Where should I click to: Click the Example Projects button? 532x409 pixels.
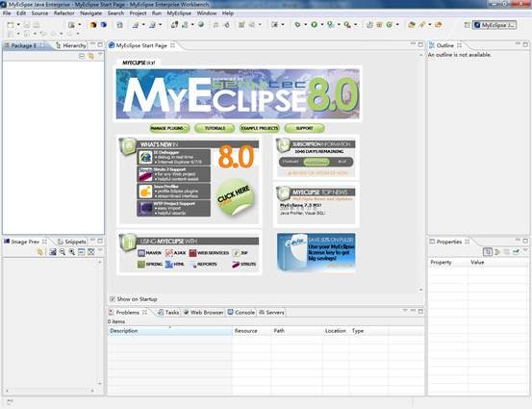[260, 128]
